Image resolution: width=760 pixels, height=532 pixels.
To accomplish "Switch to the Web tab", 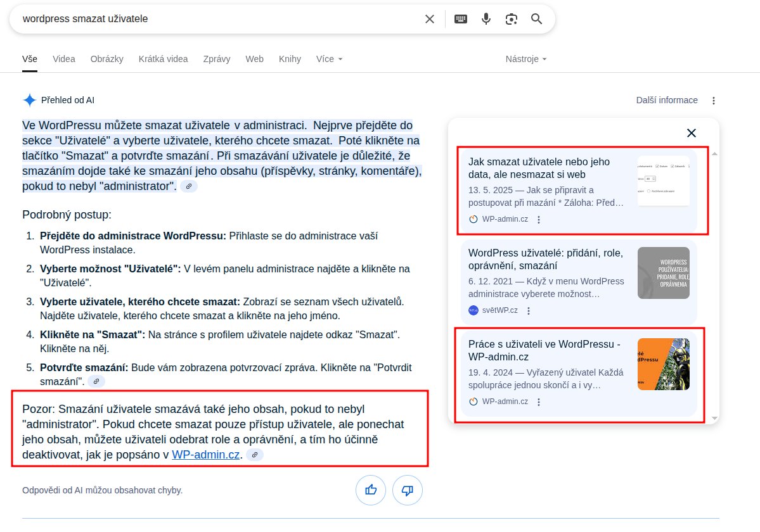I will 254,59.
